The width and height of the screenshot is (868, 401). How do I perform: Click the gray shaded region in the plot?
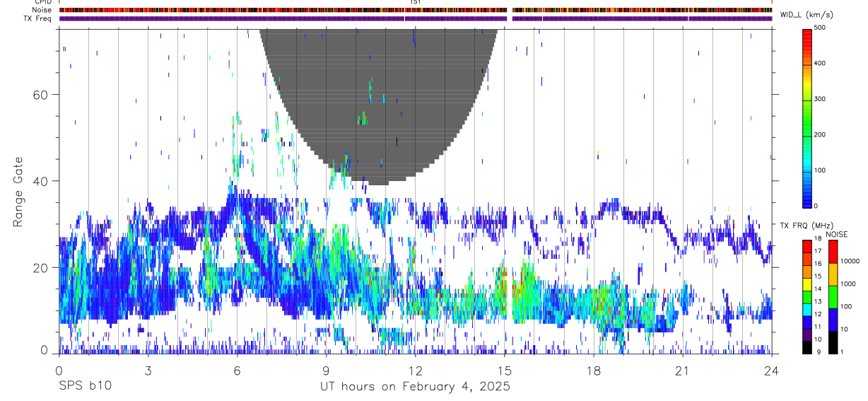coord(379,106)
